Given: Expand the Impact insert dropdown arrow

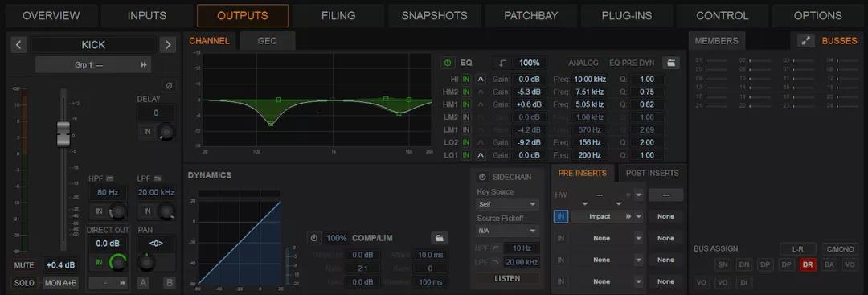Looking at the screenshot, I should point(639,216).
